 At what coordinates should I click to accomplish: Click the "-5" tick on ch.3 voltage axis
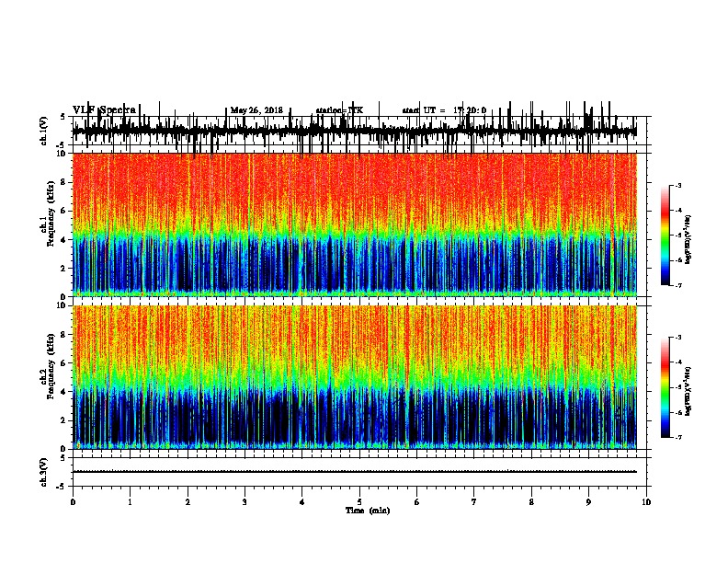pyautogui.click(x=63, y=487)
